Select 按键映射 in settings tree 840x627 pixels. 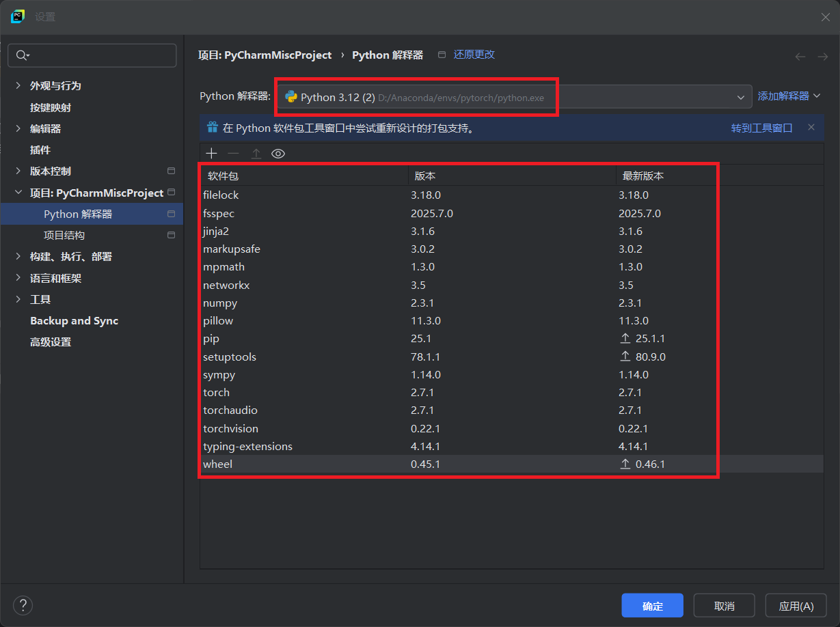click(51, 107)
